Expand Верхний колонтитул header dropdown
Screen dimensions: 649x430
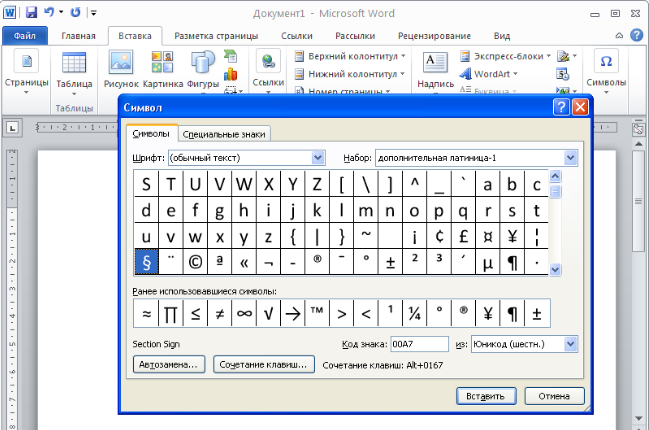point(403,56)
